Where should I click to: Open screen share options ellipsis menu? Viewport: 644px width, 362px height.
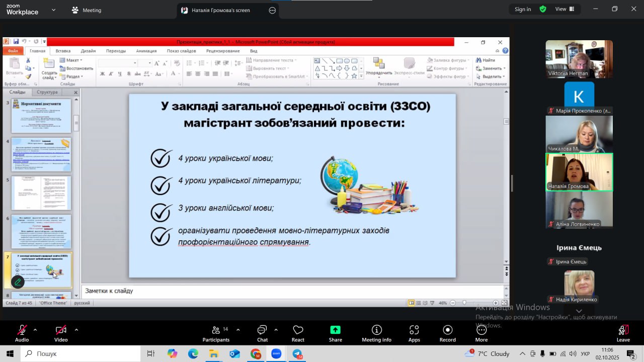[272, 10]
